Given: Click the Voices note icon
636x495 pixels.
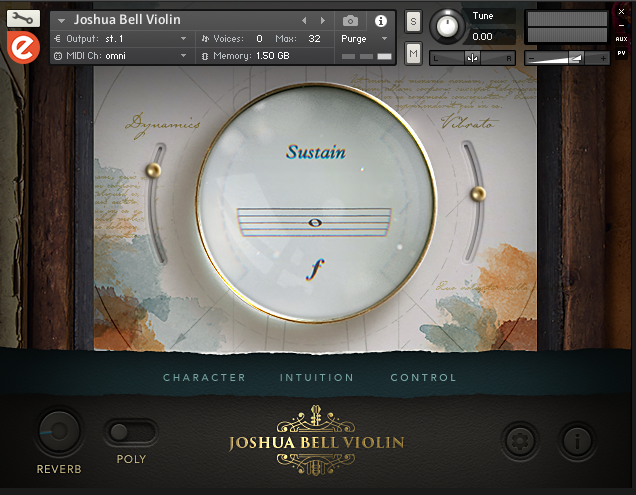Looking at the screenshot, I should pyautogui.click(x=205, y=39).
